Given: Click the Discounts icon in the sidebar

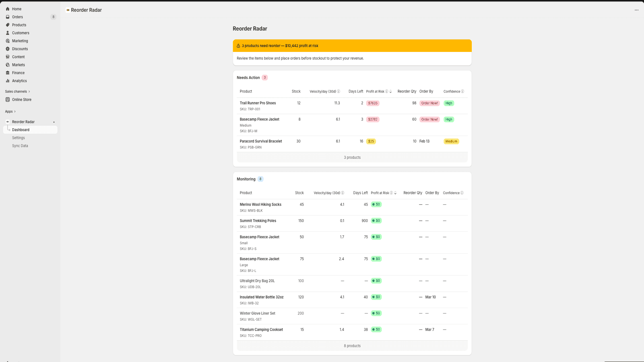Looking at the screenshot, I should tap(8, 49).
